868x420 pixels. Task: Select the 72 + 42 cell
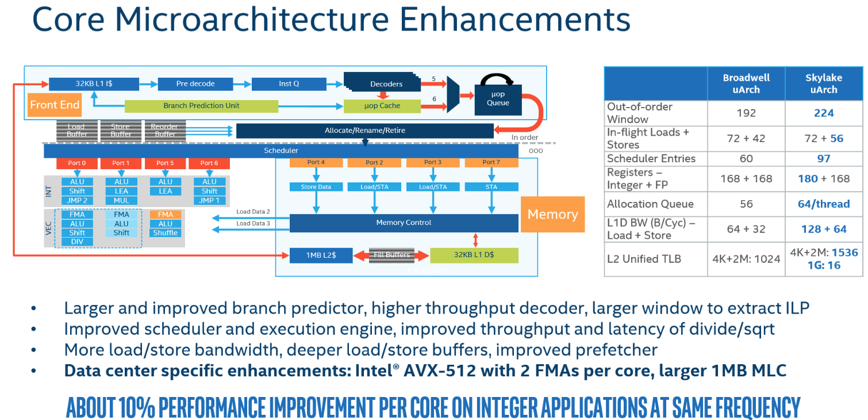click(746, 138)
